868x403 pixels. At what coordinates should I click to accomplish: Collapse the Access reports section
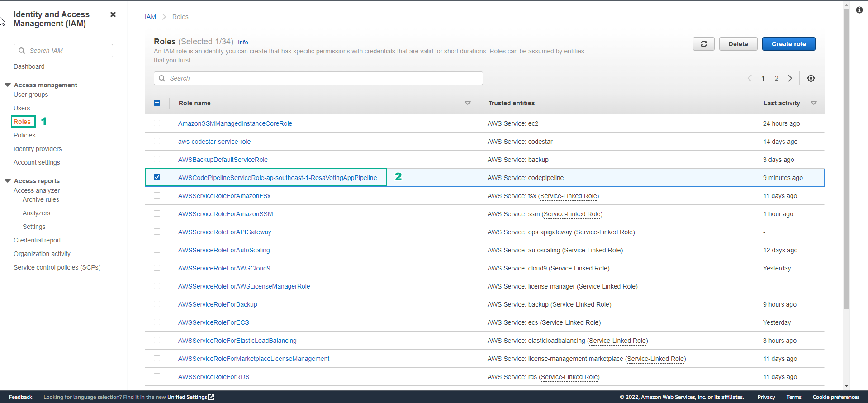pyautogui.click(x=8, y=181)
